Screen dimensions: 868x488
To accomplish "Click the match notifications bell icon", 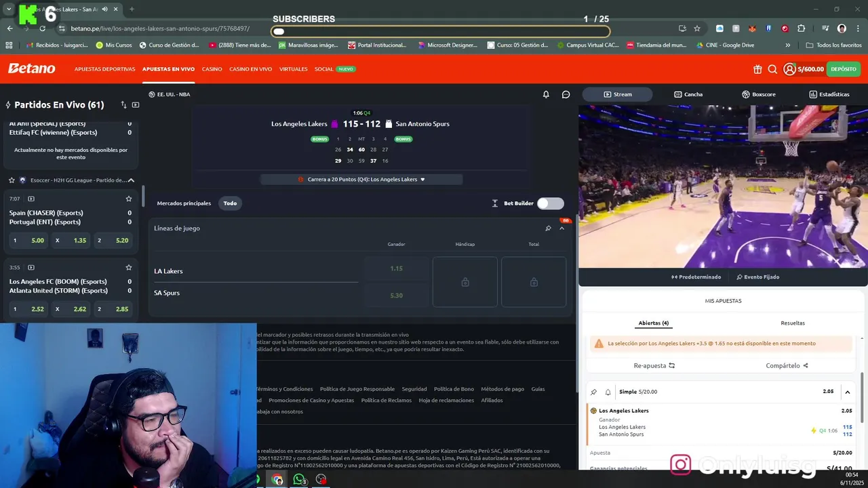I will 546,94.
